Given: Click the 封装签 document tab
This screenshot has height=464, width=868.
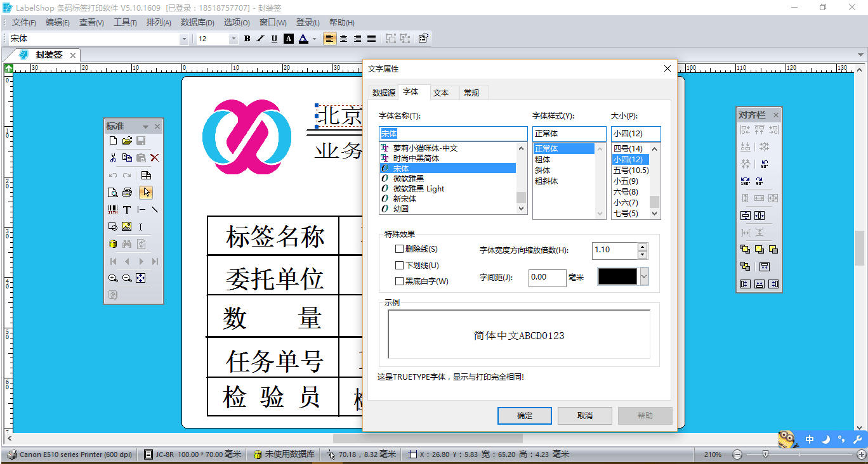Looking at the screenshot, I should [49, 55].
